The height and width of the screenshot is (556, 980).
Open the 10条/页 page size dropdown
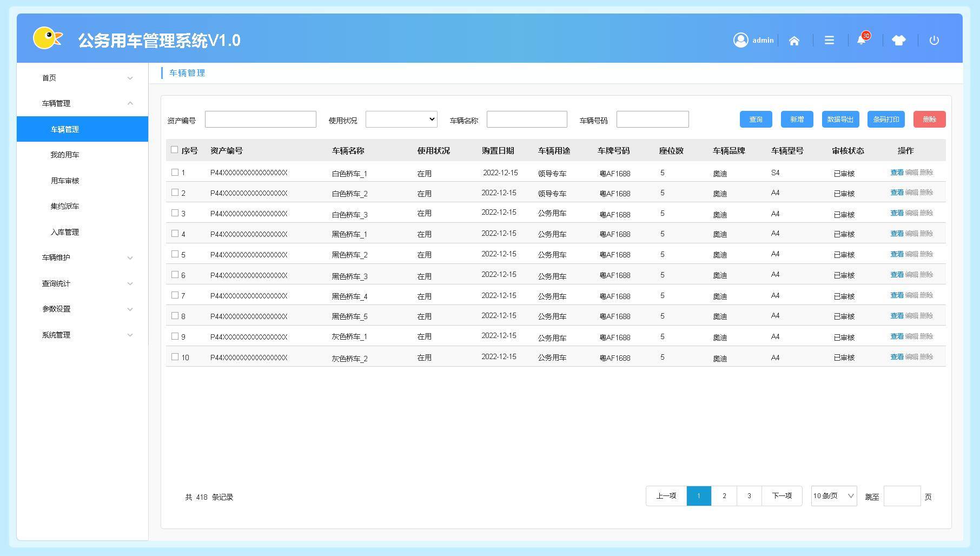point(833,496)
